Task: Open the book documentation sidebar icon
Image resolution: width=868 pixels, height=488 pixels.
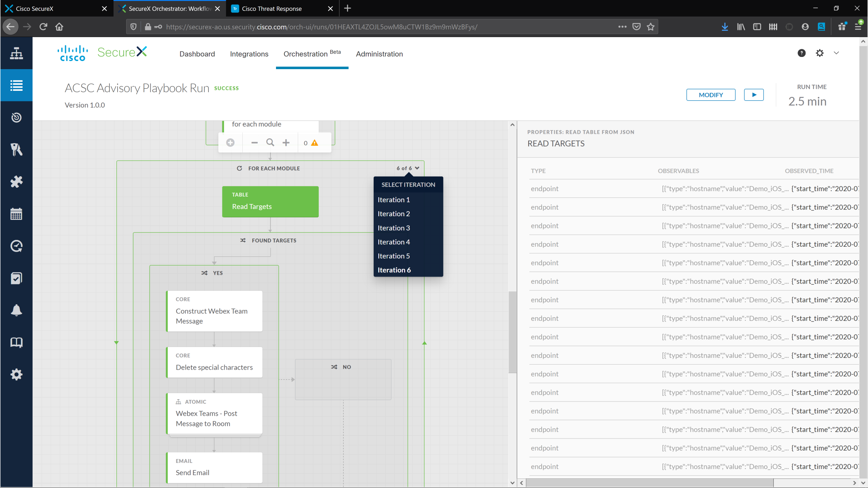Action: (16, 342)
